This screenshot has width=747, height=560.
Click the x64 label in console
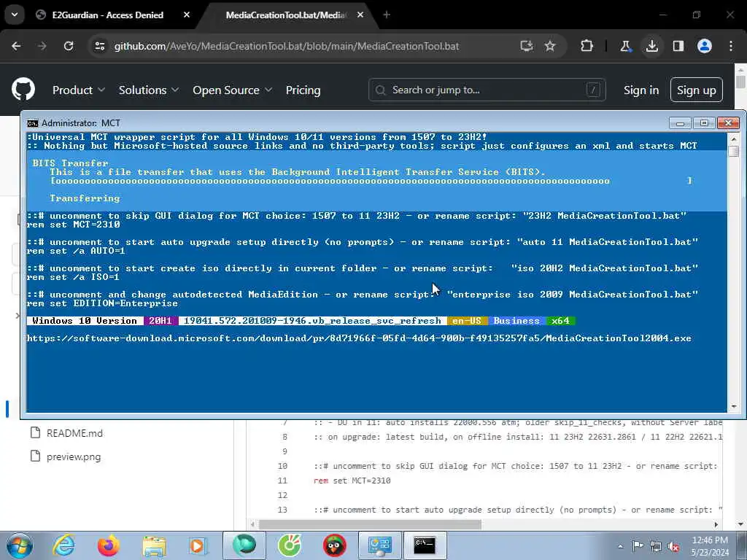(x=560, y=321)
